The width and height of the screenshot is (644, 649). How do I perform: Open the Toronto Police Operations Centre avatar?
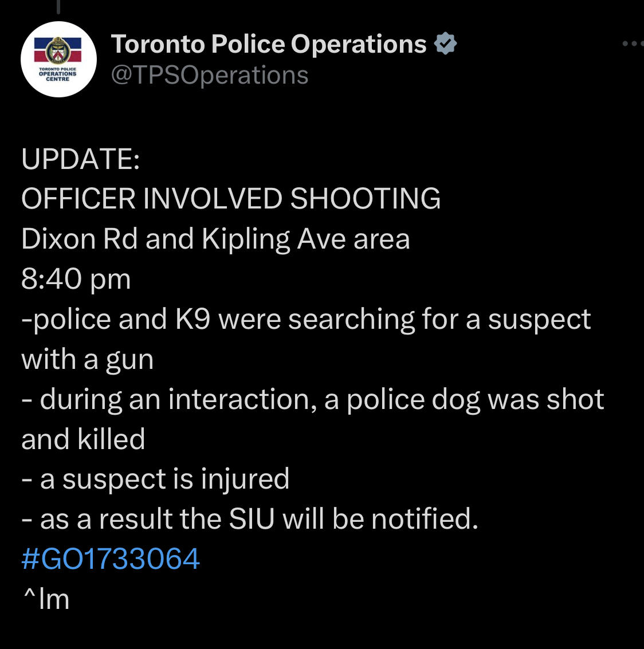[59, 59]
